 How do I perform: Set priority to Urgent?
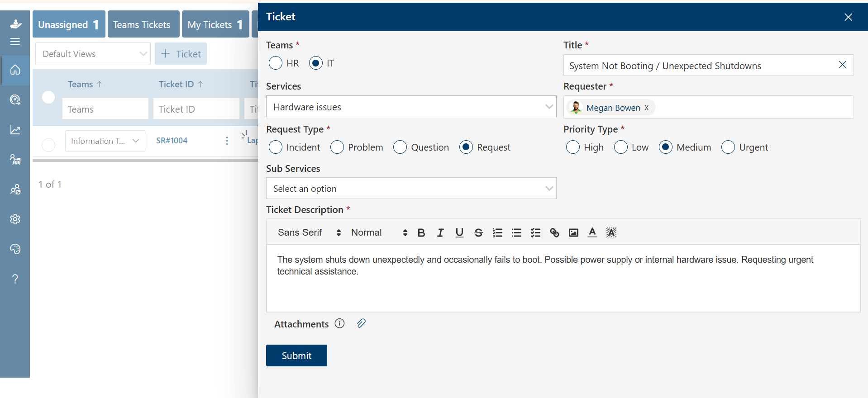point(728,147)
